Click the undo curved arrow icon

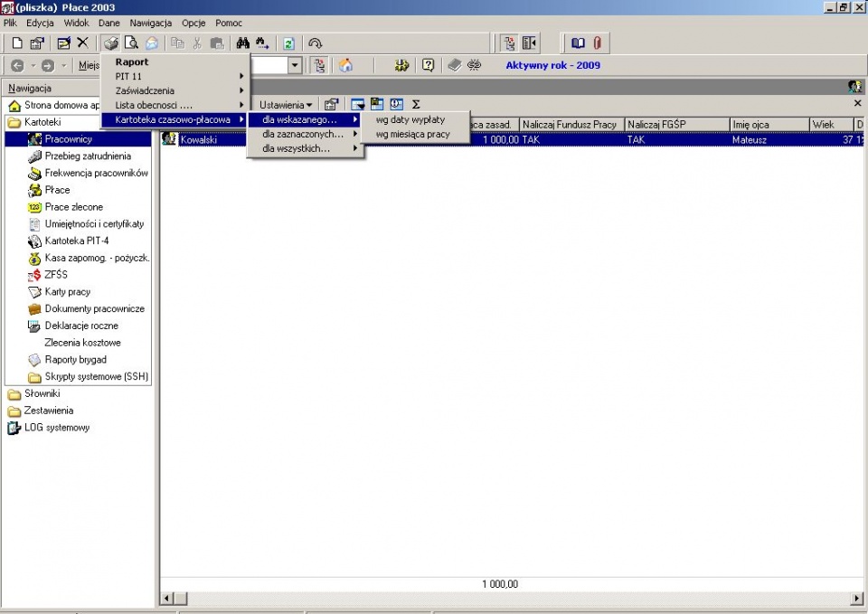click(315, 43)
